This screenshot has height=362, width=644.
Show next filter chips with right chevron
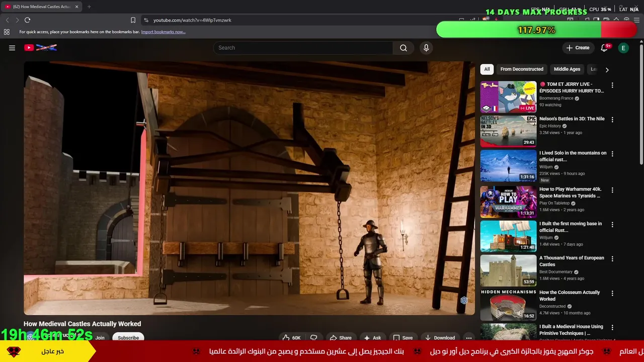607,70
